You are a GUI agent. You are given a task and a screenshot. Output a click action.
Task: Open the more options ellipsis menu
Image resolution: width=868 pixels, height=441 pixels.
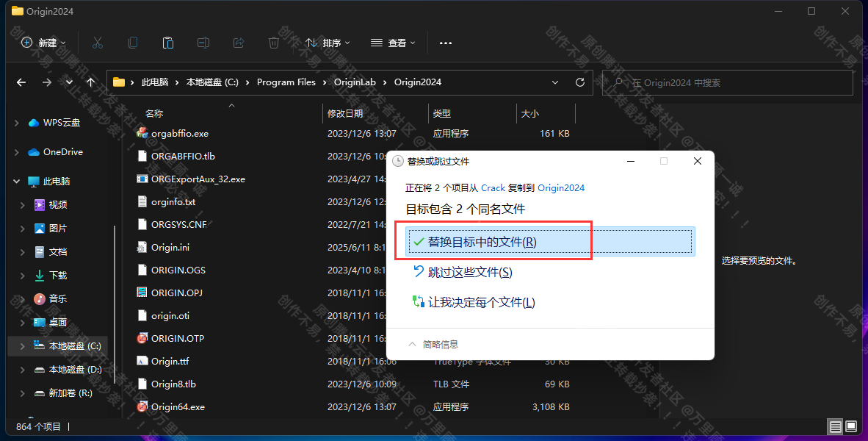pyautogui.click(x=446, y=43)
